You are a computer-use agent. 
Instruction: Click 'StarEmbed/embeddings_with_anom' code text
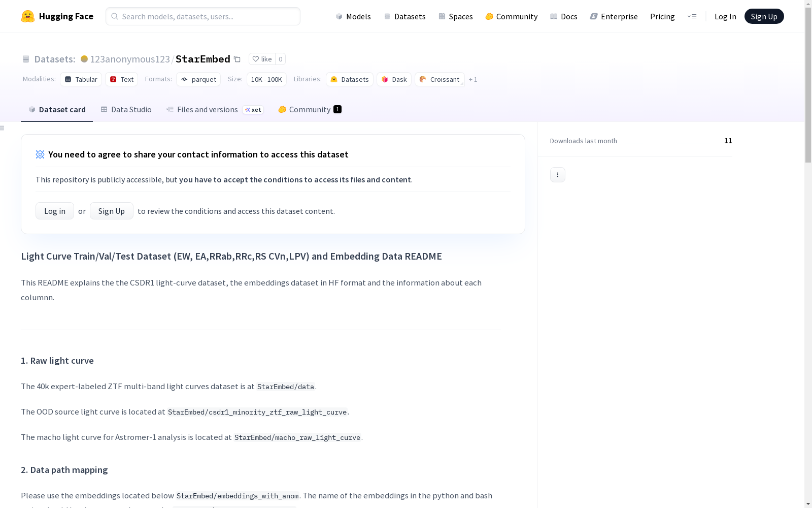coord(238,496)
